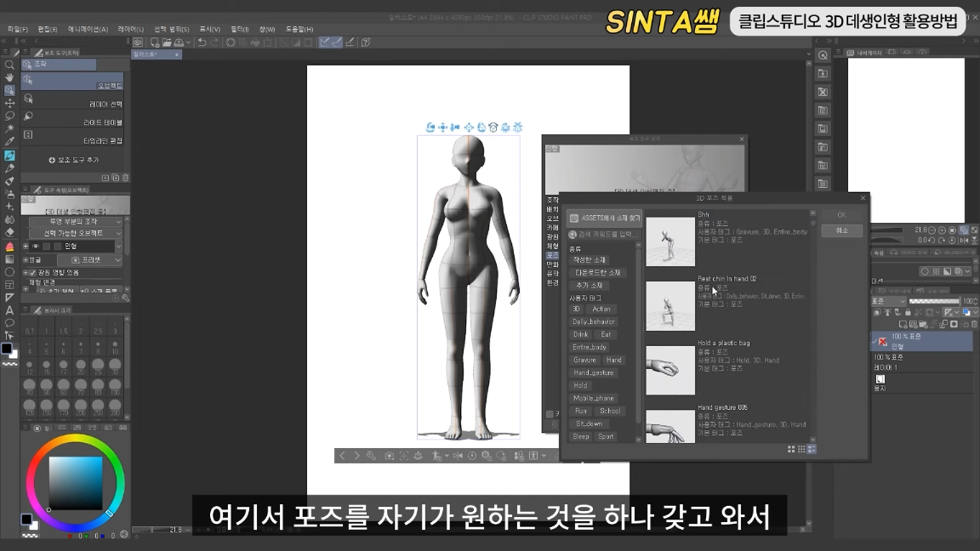Click the 보조 도구 추가 button
Screen dimensions: 980x551
74,160
